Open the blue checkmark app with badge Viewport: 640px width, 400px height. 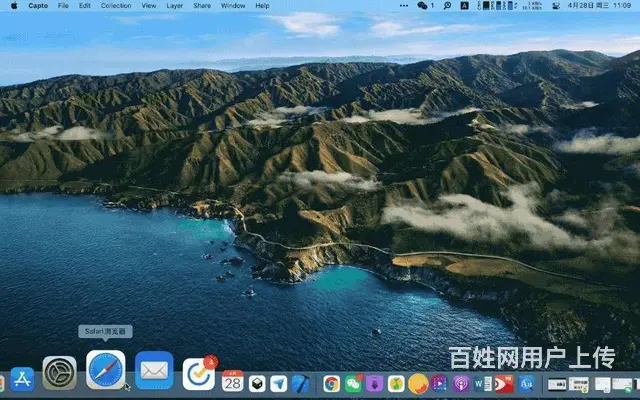[x=199, y=373]
